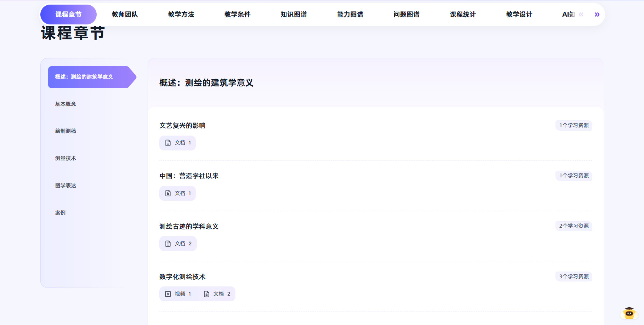The width and height of the screenshot is (644, 325).
Task: Click the left double-chevron tab scroll arrow
Action: click(581, 15)
